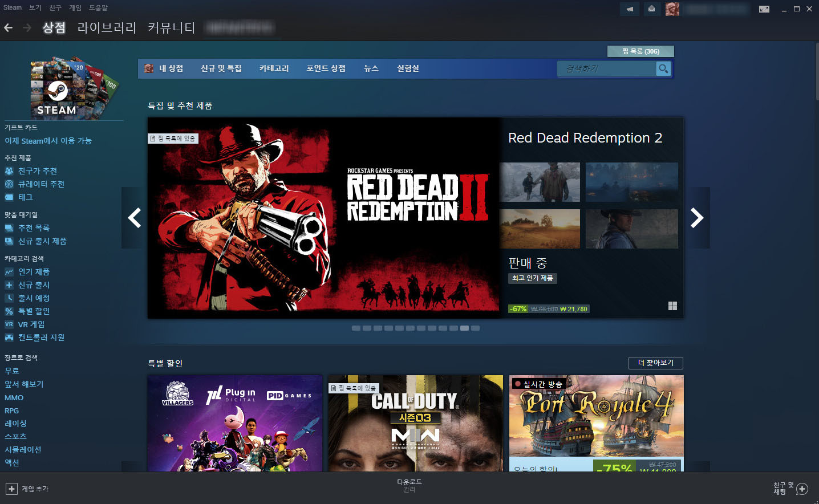This screenshot has width=819, height=504.
Task: Switch to the 커뮤니티 tab
Action: [x=171, y=27]
